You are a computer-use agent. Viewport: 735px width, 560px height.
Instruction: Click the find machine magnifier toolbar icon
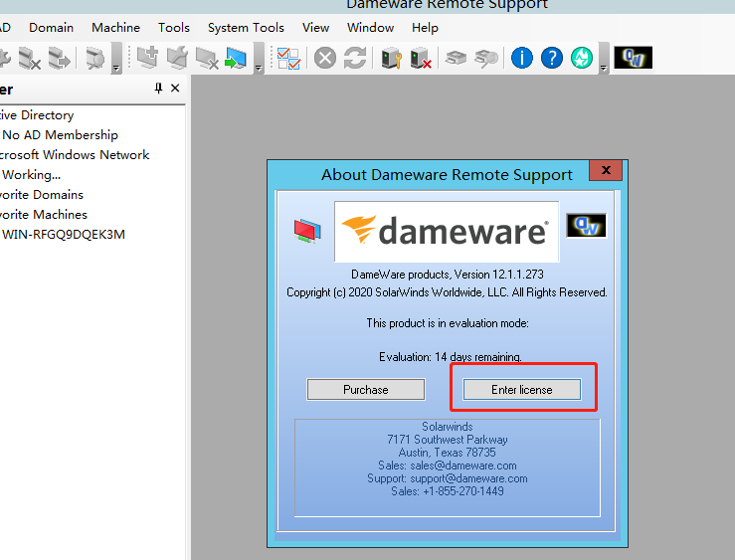point(95,59)
